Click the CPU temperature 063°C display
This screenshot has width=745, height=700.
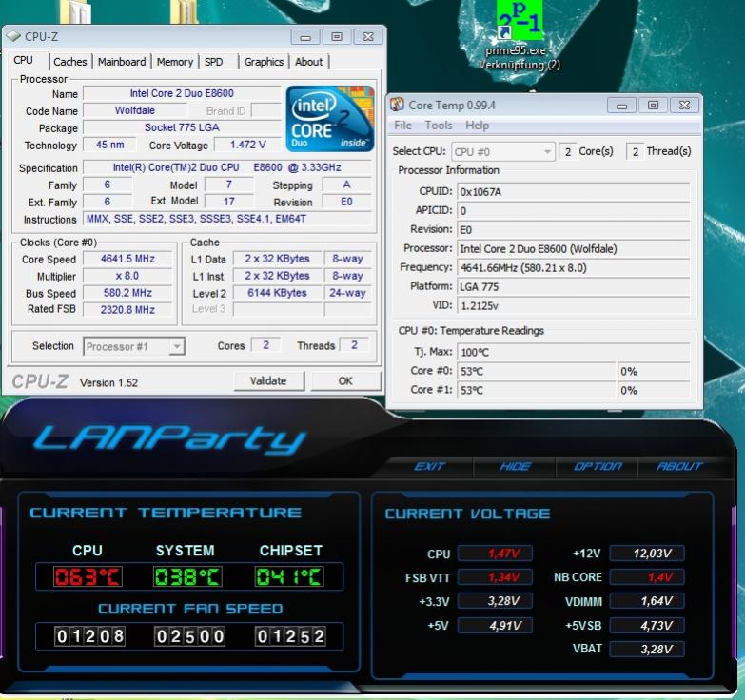pyautogui.click(x=88, y=576)
